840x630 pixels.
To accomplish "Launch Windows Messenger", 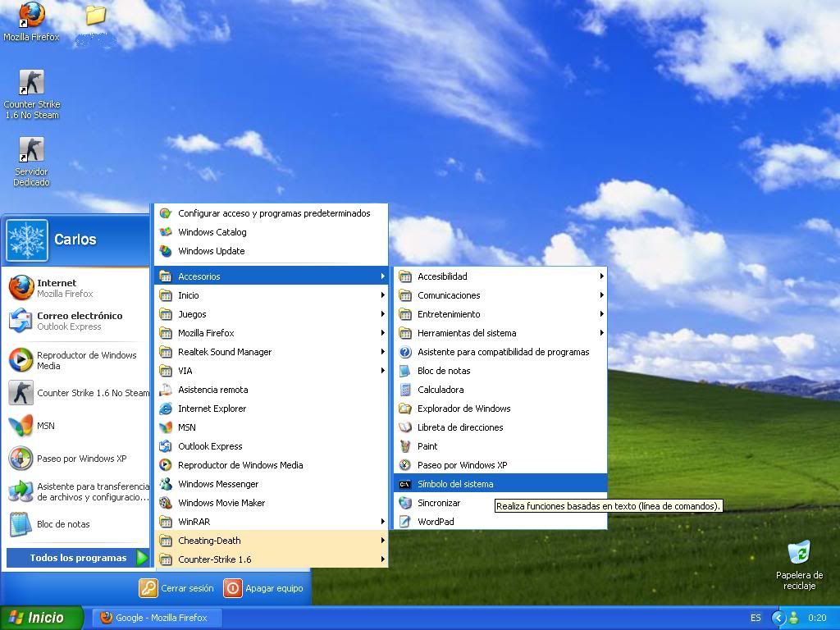I will pos(271,484).
